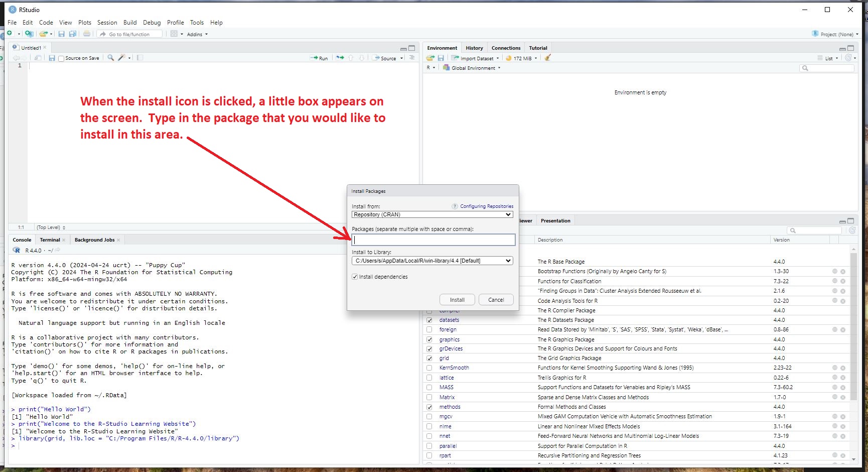868x472 pixels.
Task: Click the broom icon to clear environment objects
Action: tap(548, 58)
